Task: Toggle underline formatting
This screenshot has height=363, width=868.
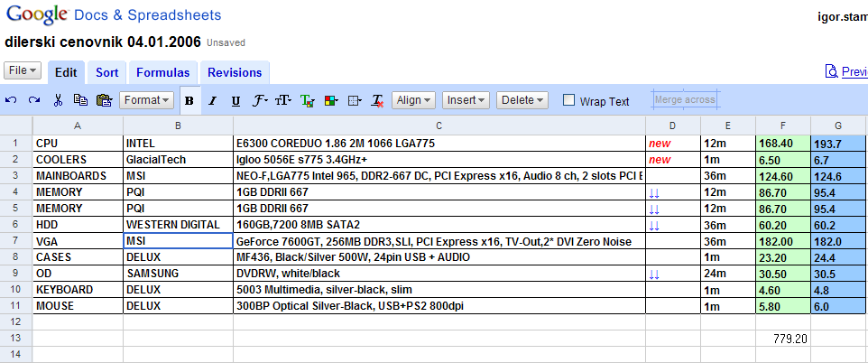Action: [x=235, y=101]
